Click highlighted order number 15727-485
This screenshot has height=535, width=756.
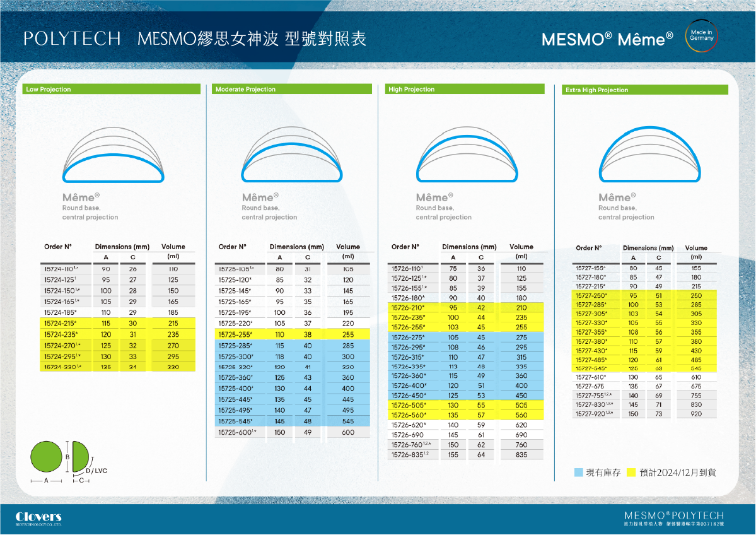(x=591, y=360)
